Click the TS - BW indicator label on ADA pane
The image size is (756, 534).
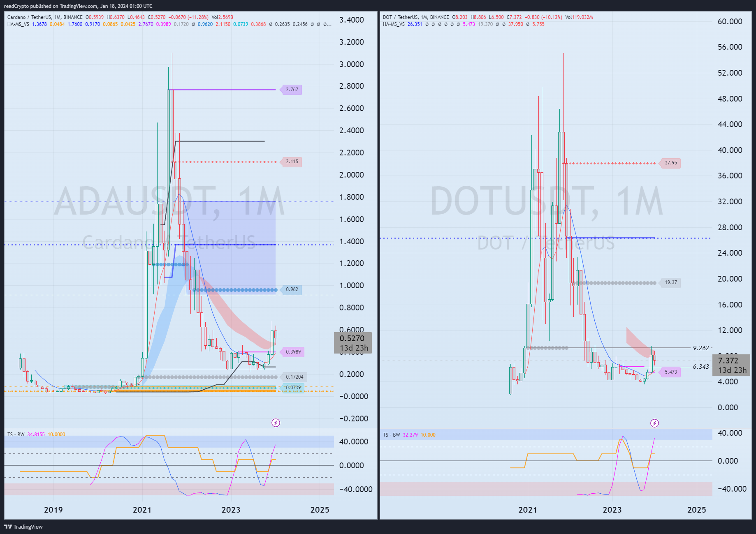click(x=16, y=435)
